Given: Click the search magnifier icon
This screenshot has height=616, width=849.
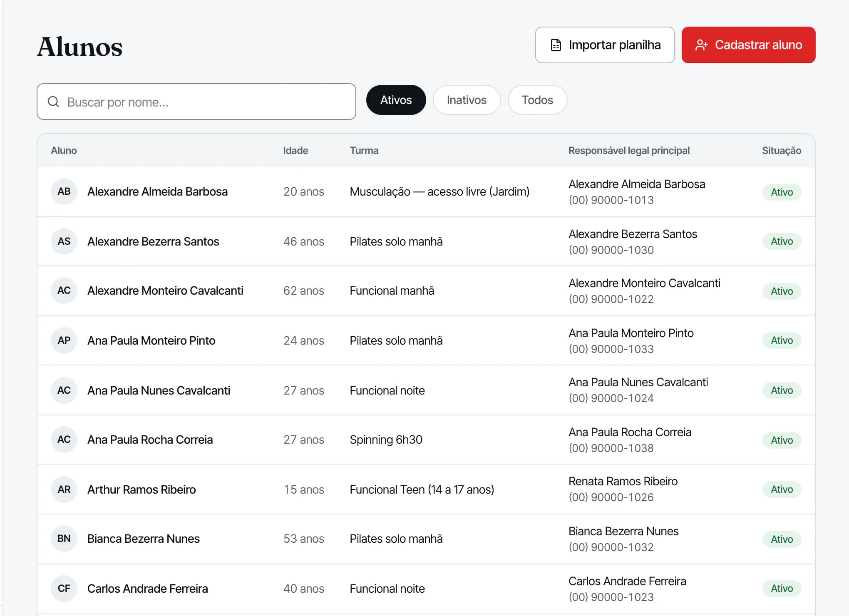Looking at the screenshot, I should (x=53, y=102).
